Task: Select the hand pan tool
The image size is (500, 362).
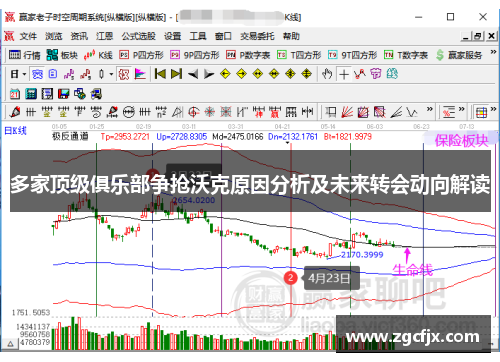Action: [327, 74]
